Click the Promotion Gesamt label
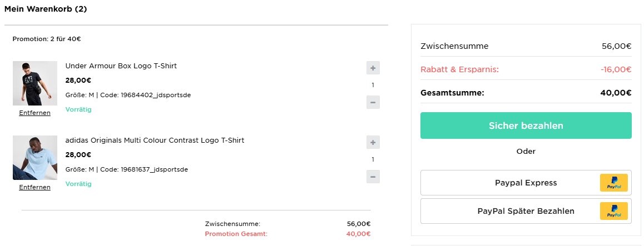The image size is (644, 246). (x=236, y=234)
